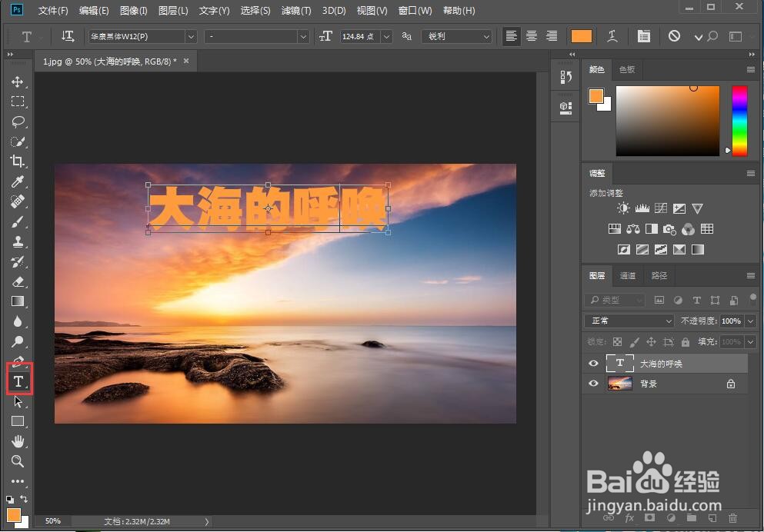Apply center text alignment in options bar
Image resolution: width=764 pixels, height=532 pixels.
[532, 36]
